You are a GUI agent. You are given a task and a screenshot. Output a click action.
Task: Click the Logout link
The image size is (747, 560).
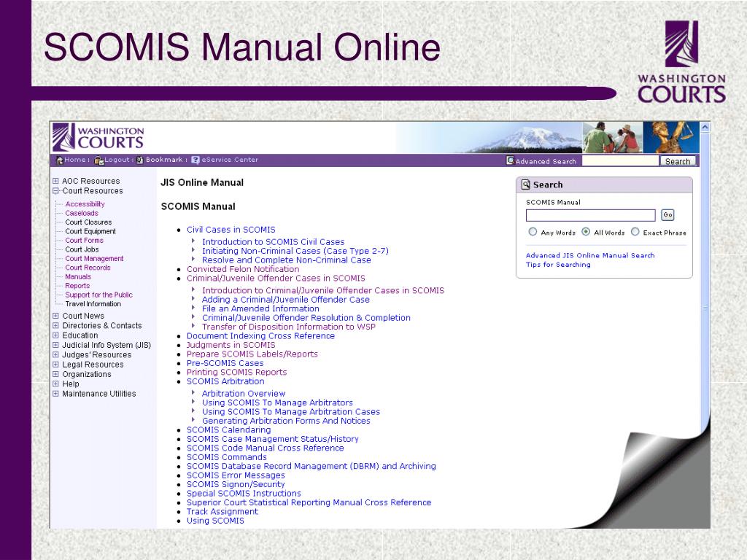pyautogui.click(x=117, y=160)
